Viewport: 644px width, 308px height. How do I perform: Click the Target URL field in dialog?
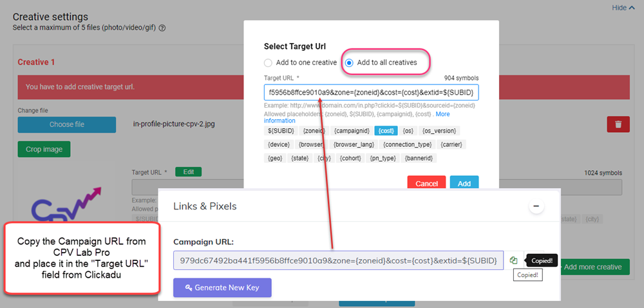[x=371, y=92]
